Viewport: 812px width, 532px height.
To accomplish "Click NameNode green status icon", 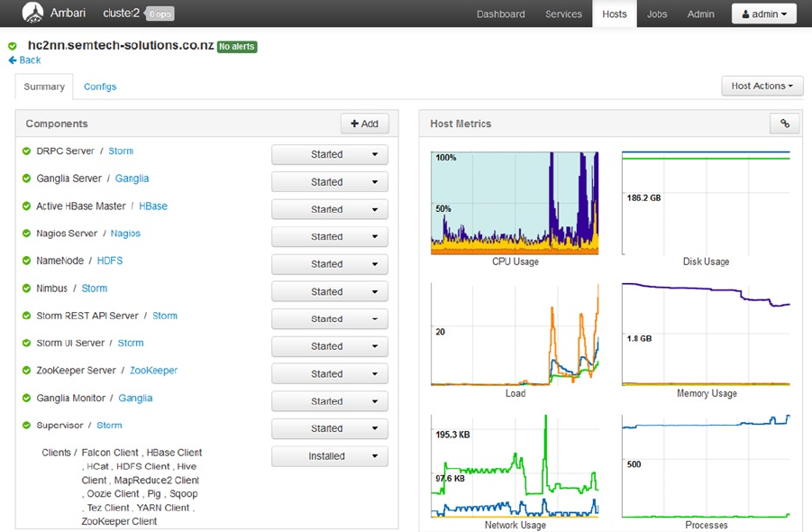I will click(26, 261).
